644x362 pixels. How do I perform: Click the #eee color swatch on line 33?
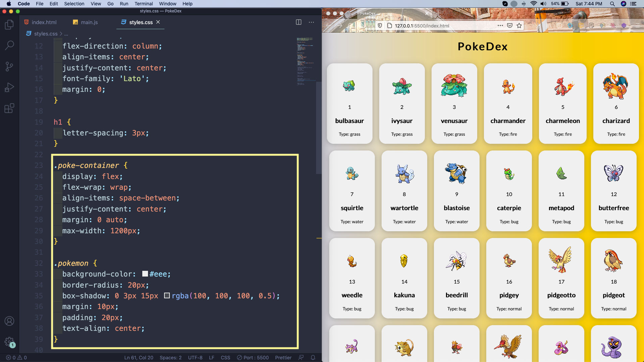145,274
